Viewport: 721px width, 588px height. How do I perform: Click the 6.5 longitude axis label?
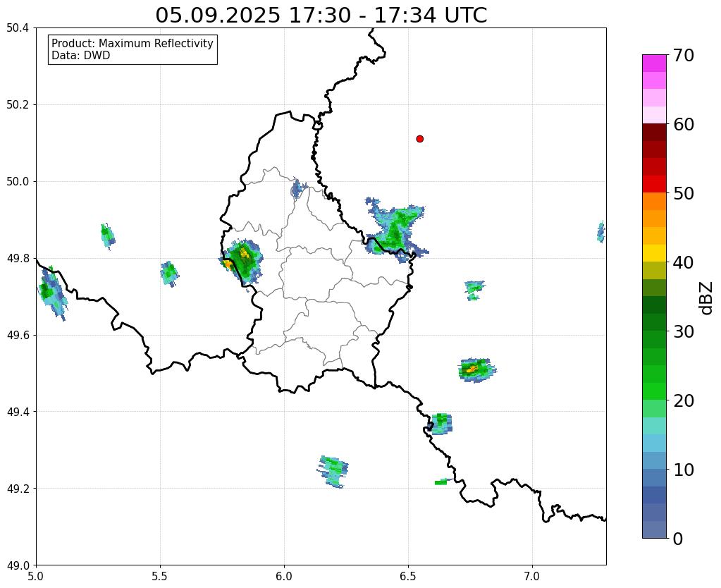click(x=408, y=576)
